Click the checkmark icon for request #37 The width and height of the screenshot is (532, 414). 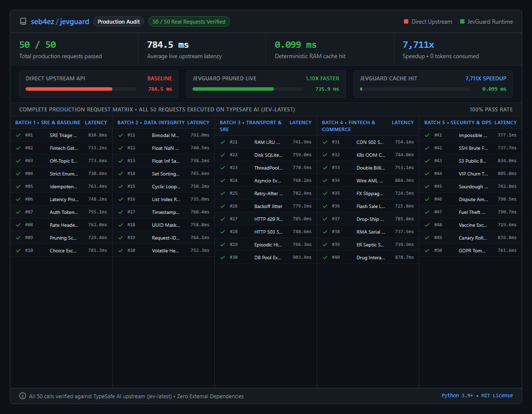pos(325,219)
